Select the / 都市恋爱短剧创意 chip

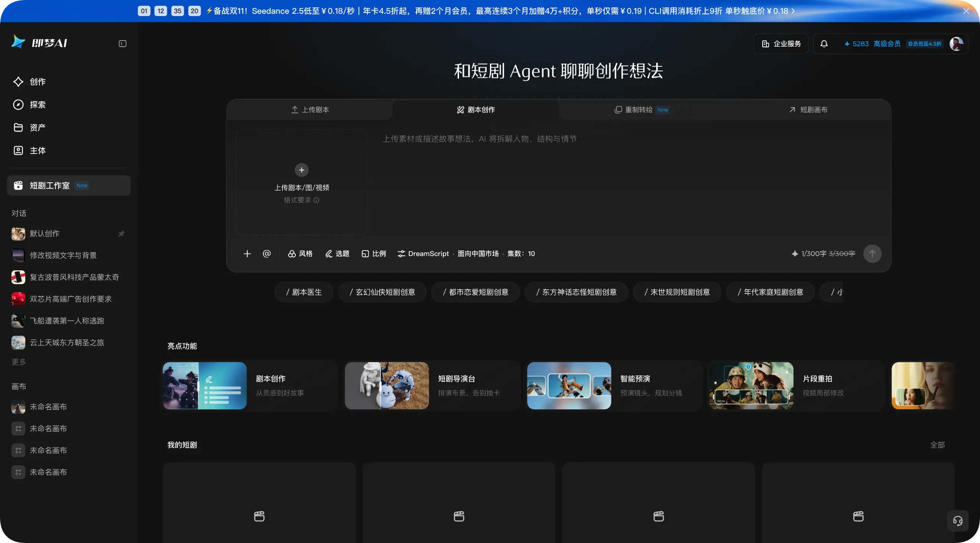475,292
